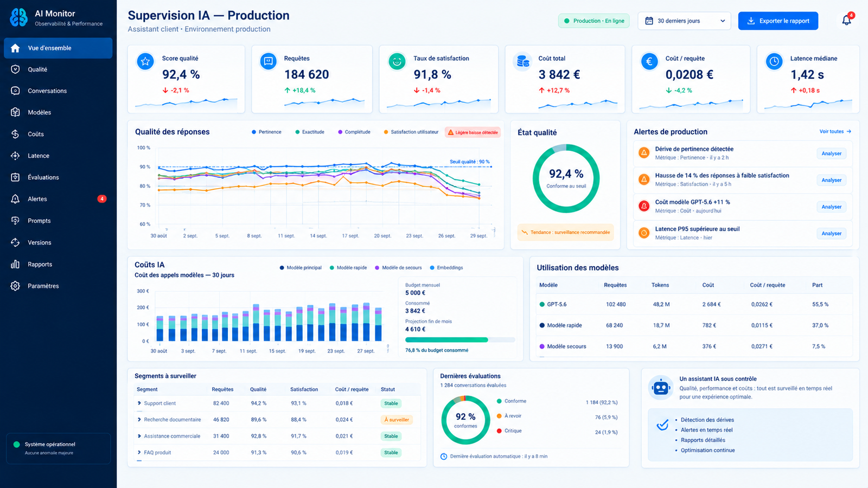Click the Coûts dollar icon in sidebar
This screenshot has width=868, height=488.
click(x=15, y=134)
